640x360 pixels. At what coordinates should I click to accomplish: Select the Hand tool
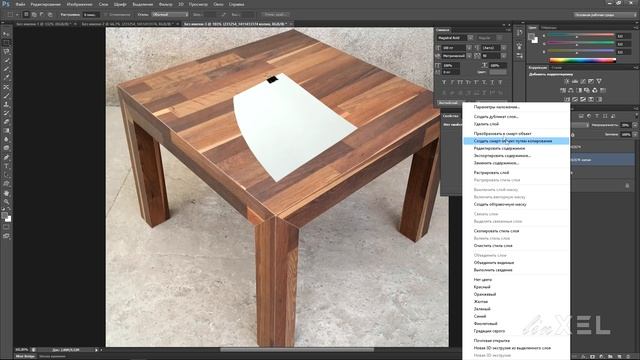(x=6, y=193)
